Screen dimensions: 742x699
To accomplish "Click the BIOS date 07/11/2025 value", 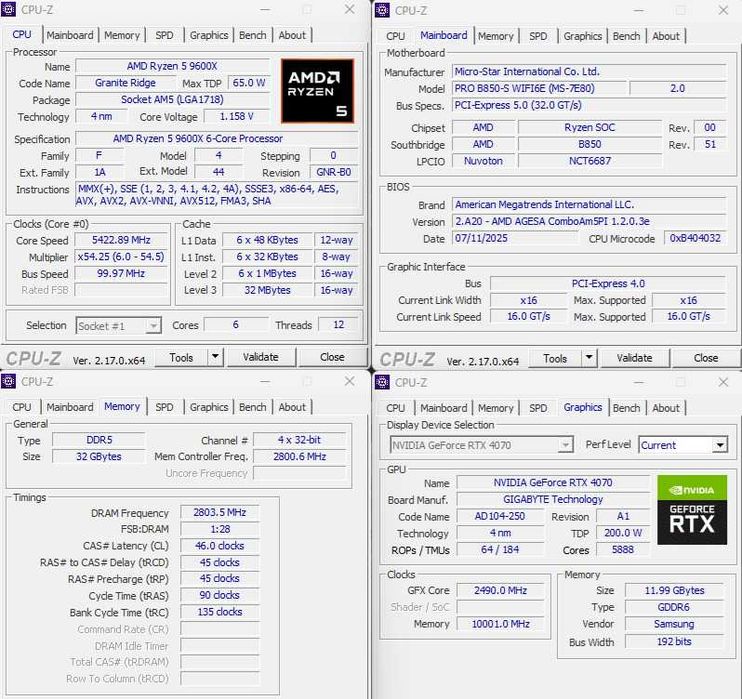I will point(515,238).
